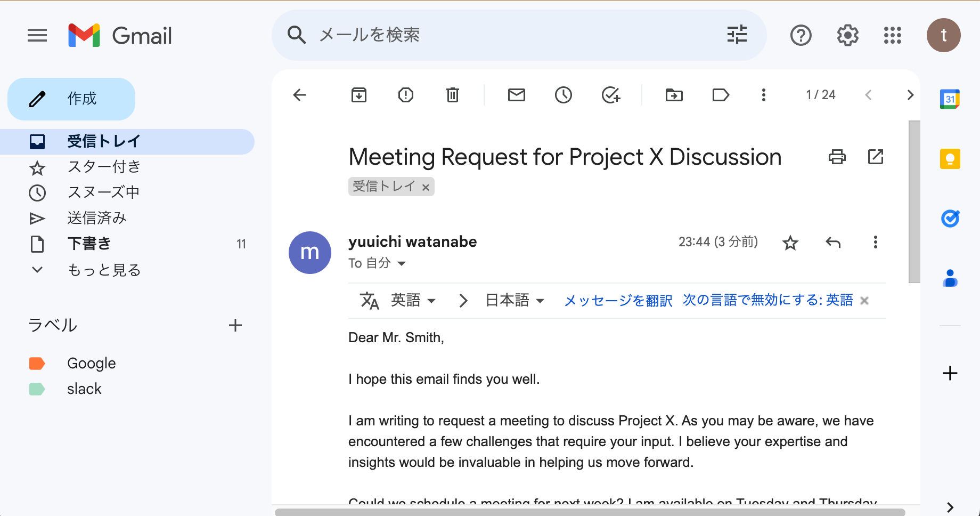Archive this email with the archive icon
This screenshot has width=980, height=516.
(x=359, y=95)
